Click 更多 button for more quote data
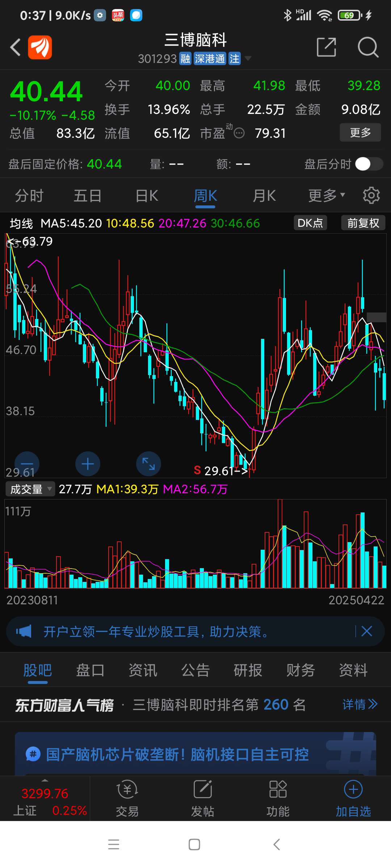The image size is (391, 868). click(360, 132)
